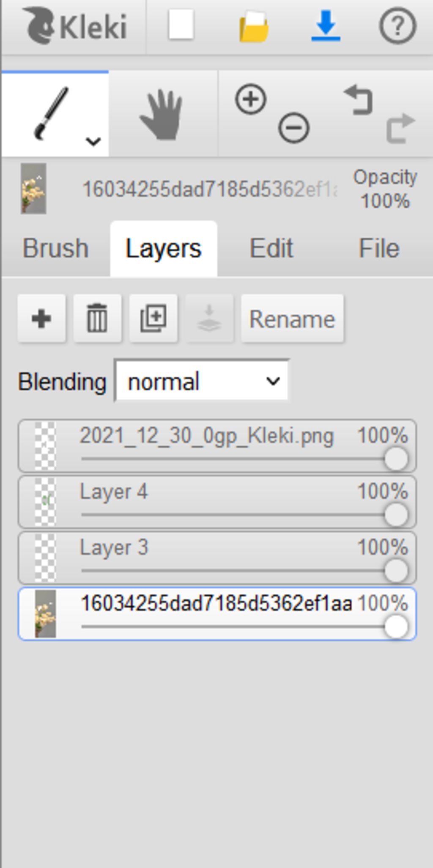Add a new layer with plus button
The height and width of the screenshot is (868, 433).
coord(41,318)
